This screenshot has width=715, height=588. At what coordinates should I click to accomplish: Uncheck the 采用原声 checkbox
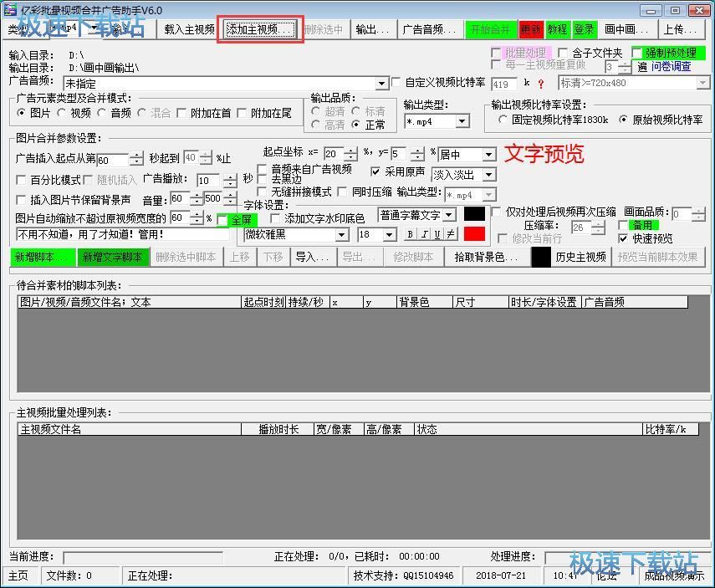(x=376, y=171)
